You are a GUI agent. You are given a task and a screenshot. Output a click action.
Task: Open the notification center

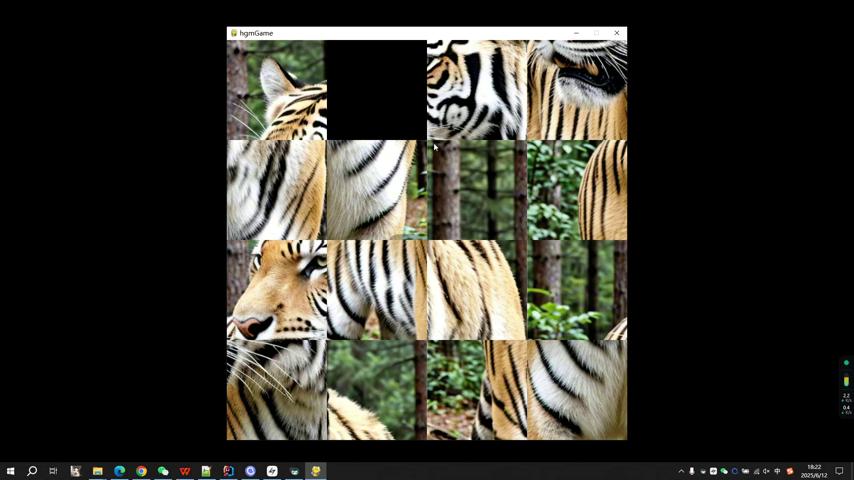(839, 471)
